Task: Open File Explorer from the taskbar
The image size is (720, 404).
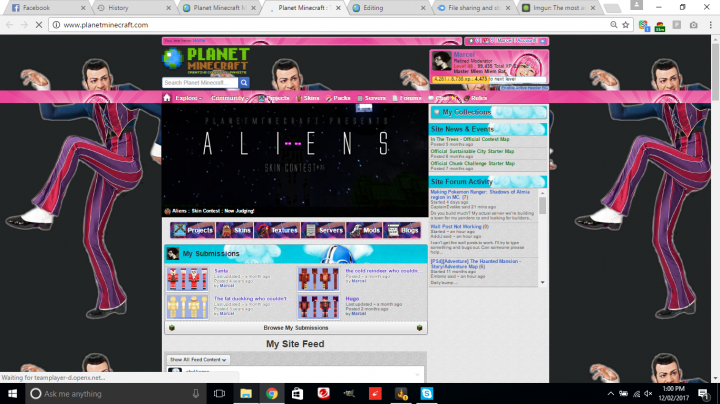Action: [246, 393]
